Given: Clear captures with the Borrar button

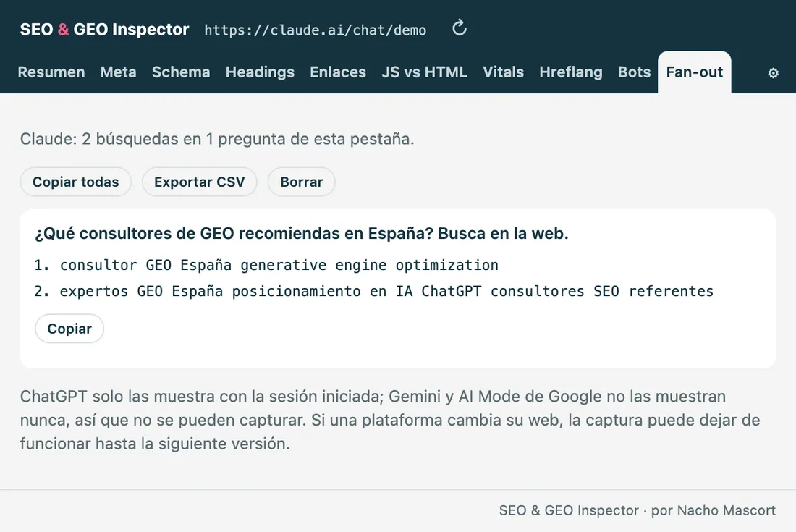Looking at the screenshot, I should 302,182.
